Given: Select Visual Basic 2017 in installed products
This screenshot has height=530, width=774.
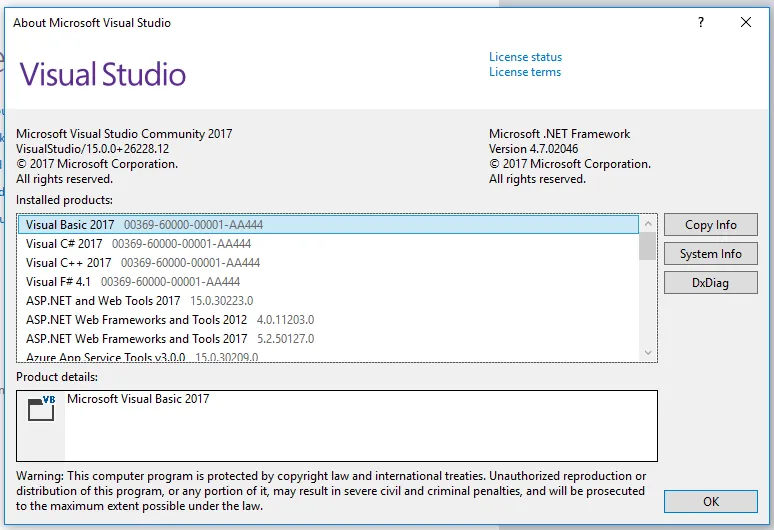Looking at the screenshot, I should point(328,225).
